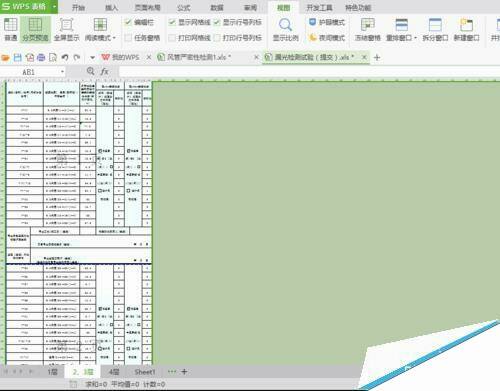This screenshot has height=391, width=500.
Task: Turn on Night mode (夜间模式)
Action: click(327, 38)
